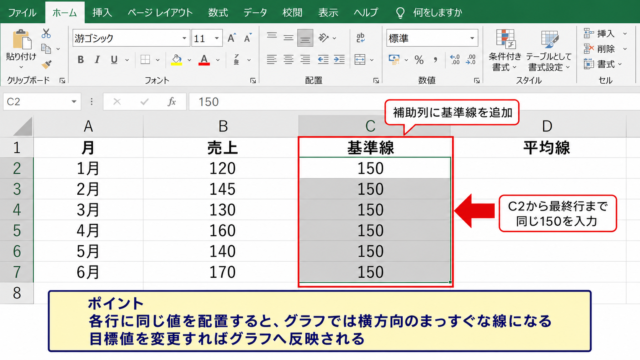Toggle align text right
640x360 pixels.
305,60
